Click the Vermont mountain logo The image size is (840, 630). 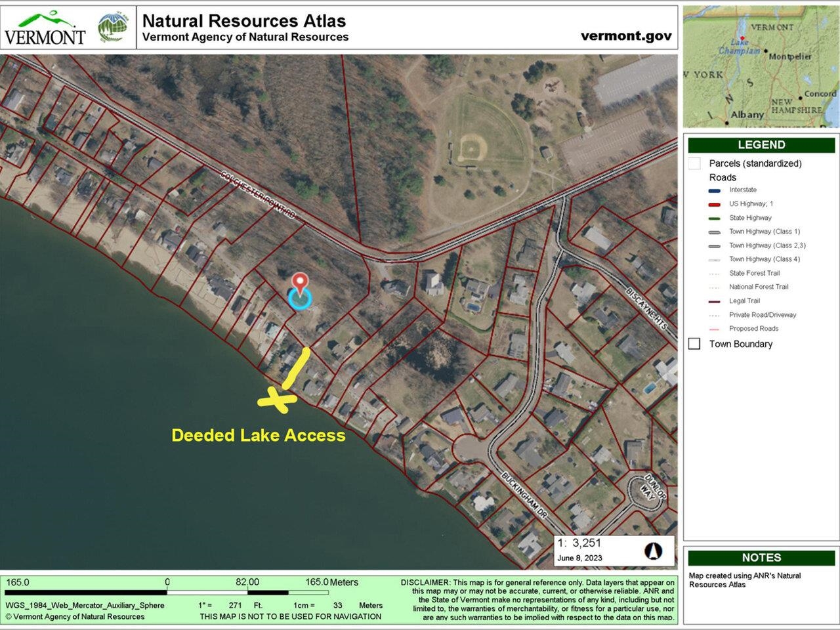click(x=46, y=28)
